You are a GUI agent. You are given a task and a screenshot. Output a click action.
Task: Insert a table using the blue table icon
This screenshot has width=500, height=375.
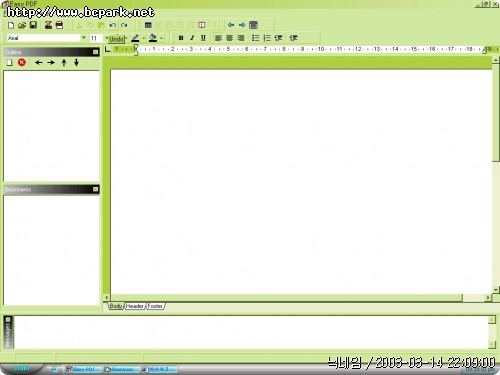(148, 25)
